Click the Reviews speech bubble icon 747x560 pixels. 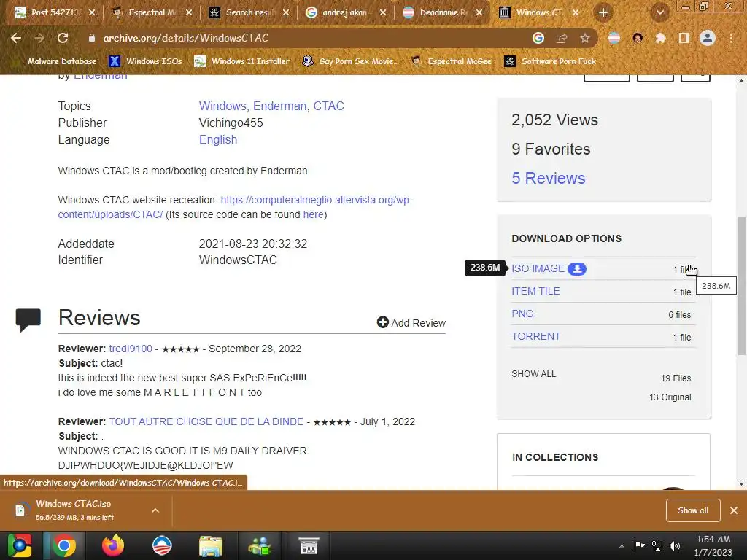coord(28,319)
